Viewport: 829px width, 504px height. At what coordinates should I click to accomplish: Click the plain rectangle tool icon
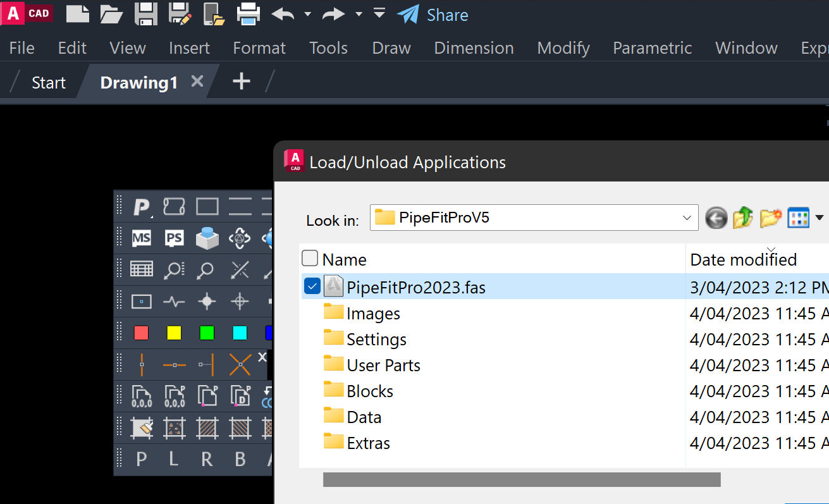tap(207, 206)
